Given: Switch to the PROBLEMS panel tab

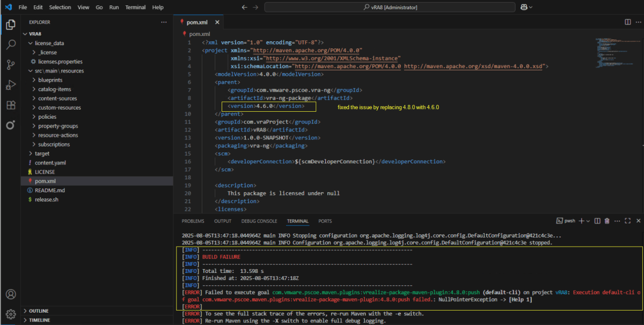Looking at the screenshot, I should 193,221.
